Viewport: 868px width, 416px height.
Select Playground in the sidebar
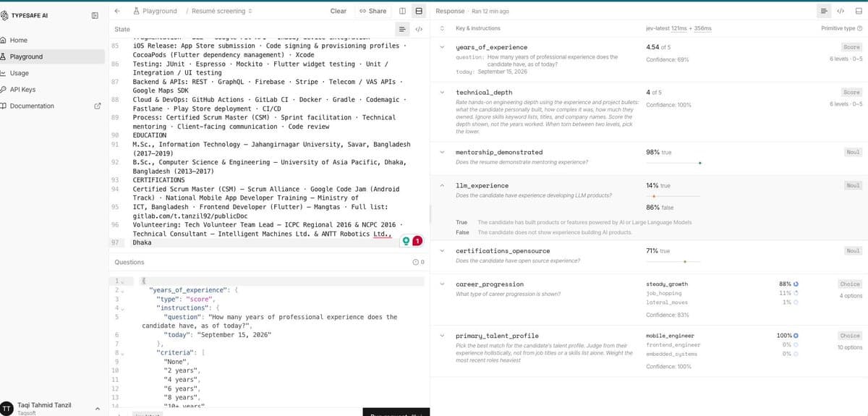(x=52, y=56)
